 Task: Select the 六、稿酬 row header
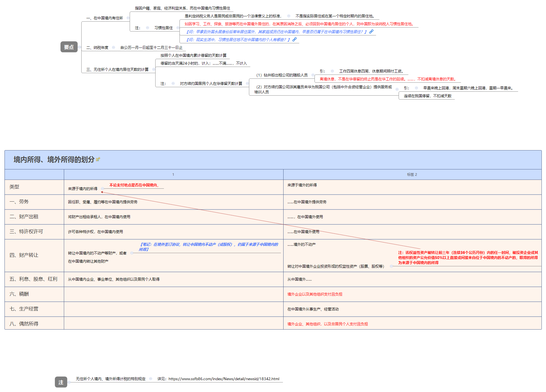tap(19, 294)
